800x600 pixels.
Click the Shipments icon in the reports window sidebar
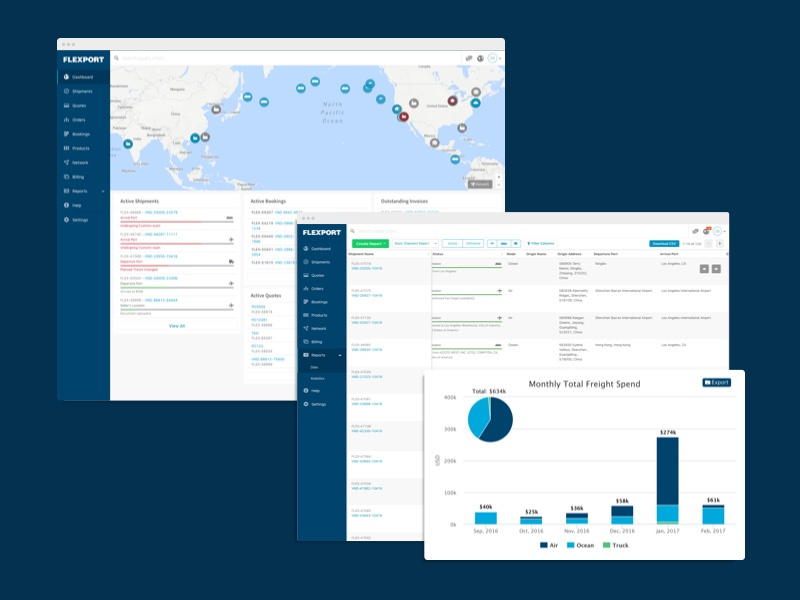(306, 262)
